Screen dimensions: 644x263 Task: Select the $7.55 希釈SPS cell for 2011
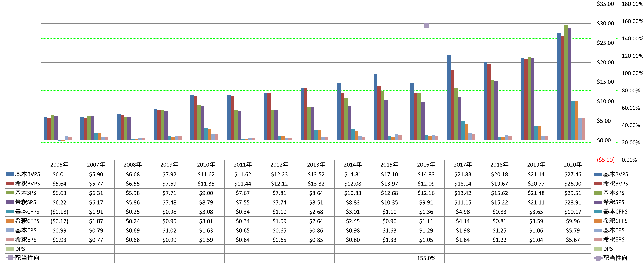point(243,202)
